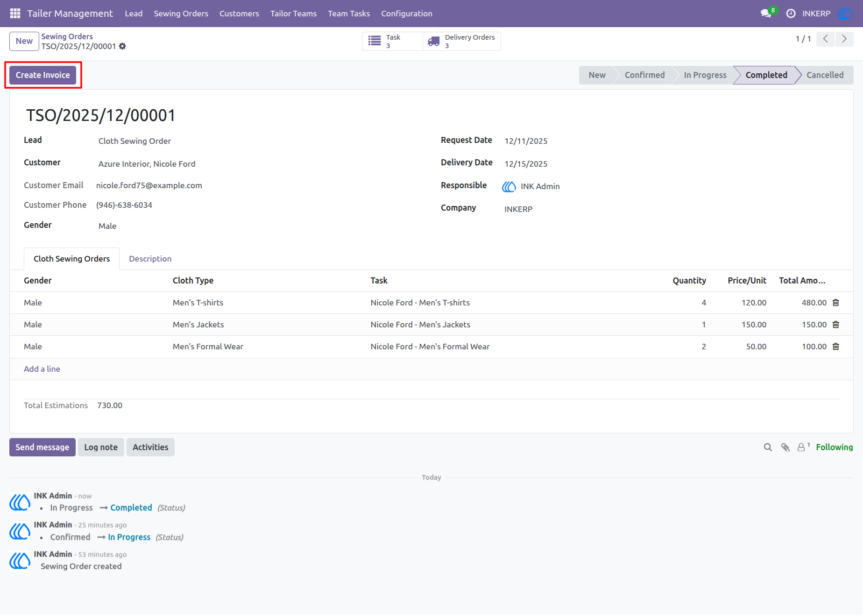
Task: Click the INK Admin avatar beside Responsible
Action: click(x=509, y=186)
